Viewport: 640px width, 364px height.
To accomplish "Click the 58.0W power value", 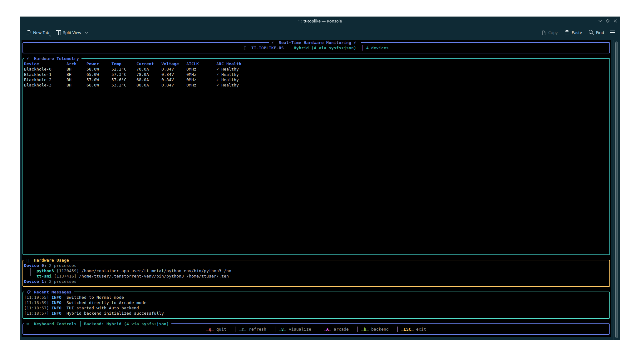I will click(93, 69).
